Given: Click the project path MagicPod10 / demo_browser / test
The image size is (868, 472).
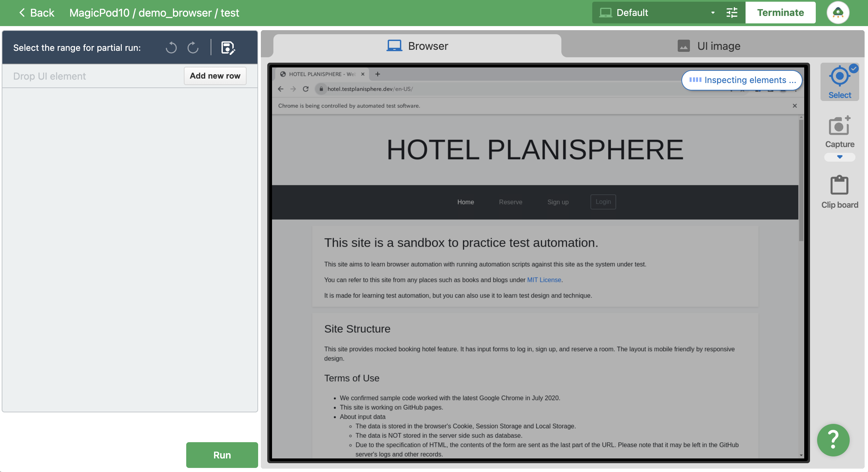Looking at the screenshot, I should coord(154,13).
